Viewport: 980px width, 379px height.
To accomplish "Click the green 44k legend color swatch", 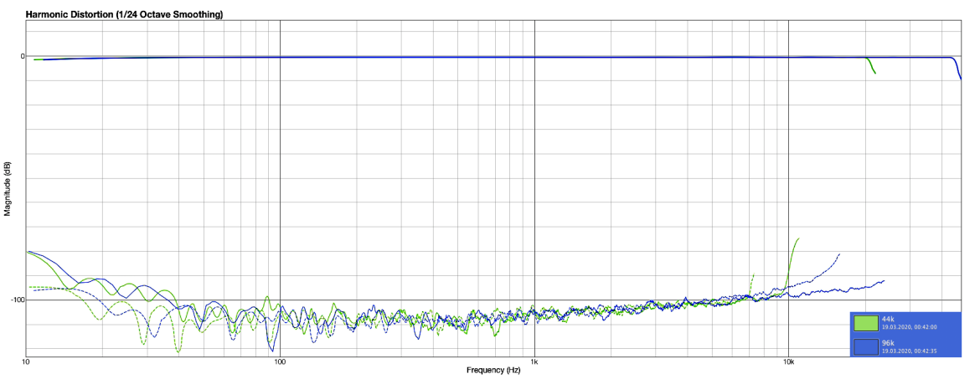I will click(866, 323).
